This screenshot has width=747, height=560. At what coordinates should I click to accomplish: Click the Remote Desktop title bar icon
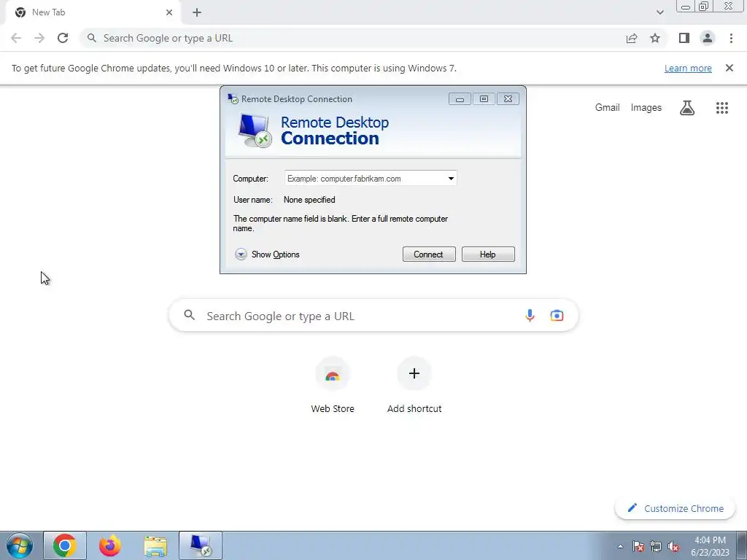[x=233, y=98]
